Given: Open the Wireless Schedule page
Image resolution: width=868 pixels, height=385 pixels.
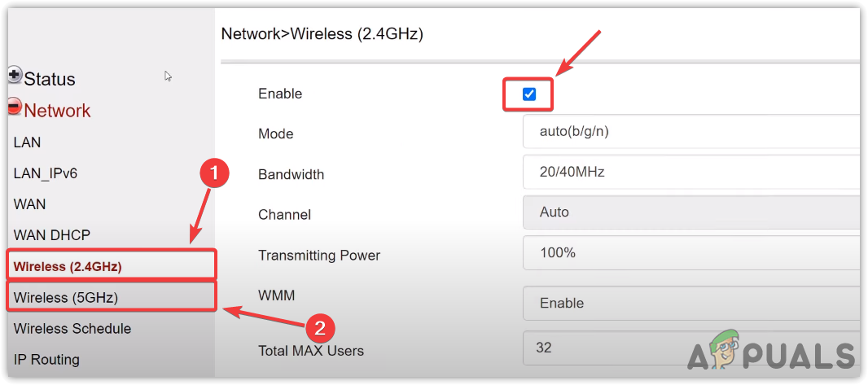Looking at the screenshot, I should pyautogui.click(x=72, y=329).
